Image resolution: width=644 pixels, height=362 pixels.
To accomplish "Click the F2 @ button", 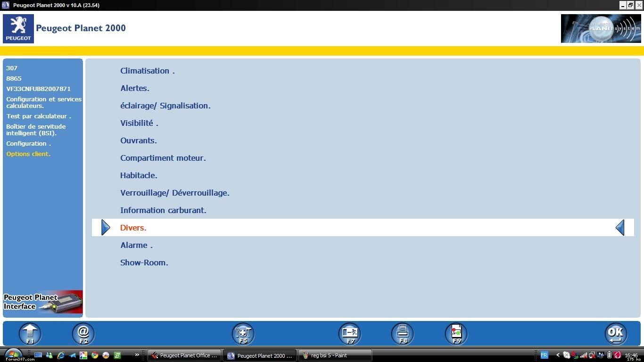I will (x=83, y=334).
